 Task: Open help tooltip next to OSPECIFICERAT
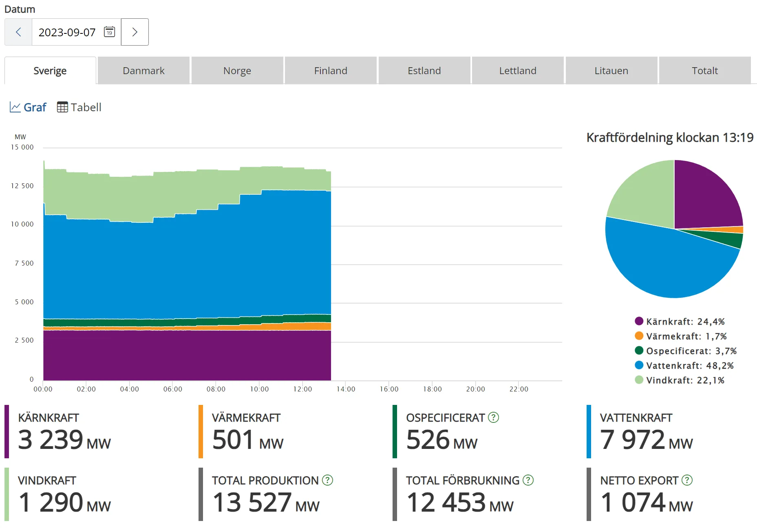point(493,417)
